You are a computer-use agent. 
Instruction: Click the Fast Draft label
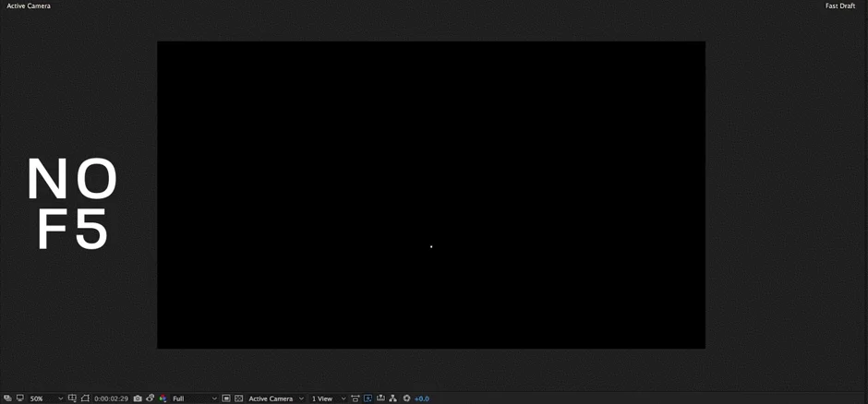point(840,6)
